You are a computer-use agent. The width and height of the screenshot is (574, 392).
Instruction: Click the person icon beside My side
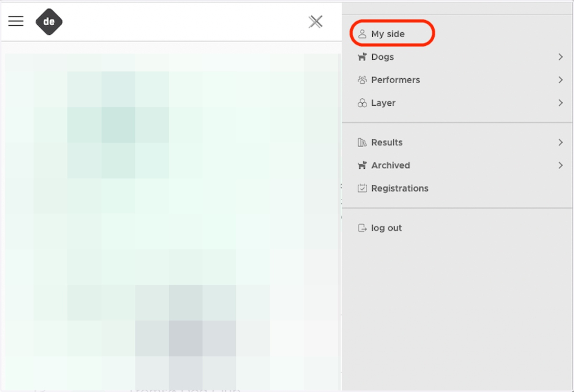362,34
